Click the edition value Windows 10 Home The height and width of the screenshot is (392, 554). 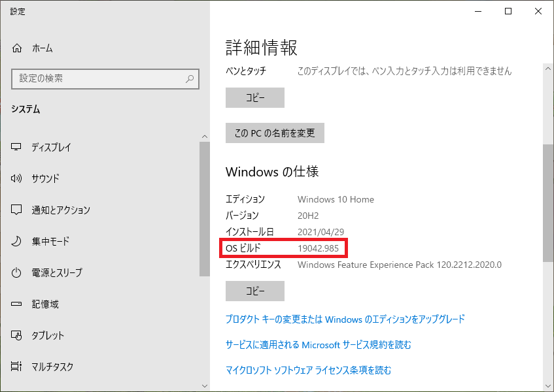[336, 199]
